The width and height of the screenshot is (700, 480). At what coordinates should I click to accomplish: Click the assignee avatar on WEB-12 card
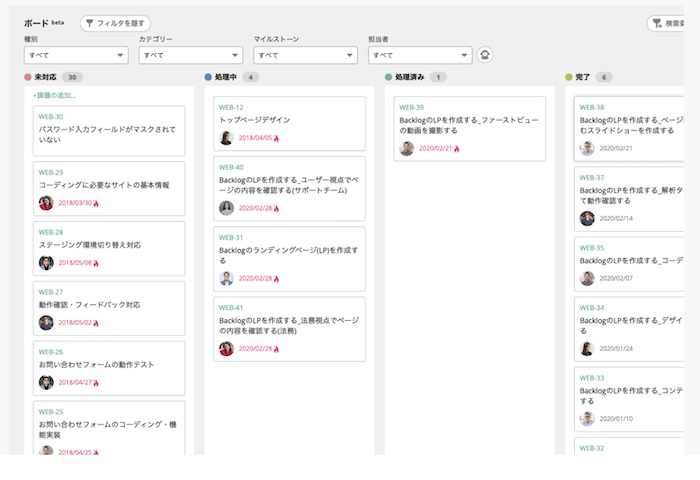[226, 138]
